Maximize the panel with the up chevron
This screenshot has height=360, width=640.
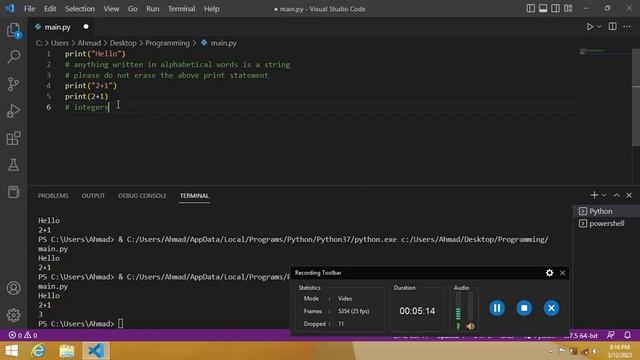616,195
